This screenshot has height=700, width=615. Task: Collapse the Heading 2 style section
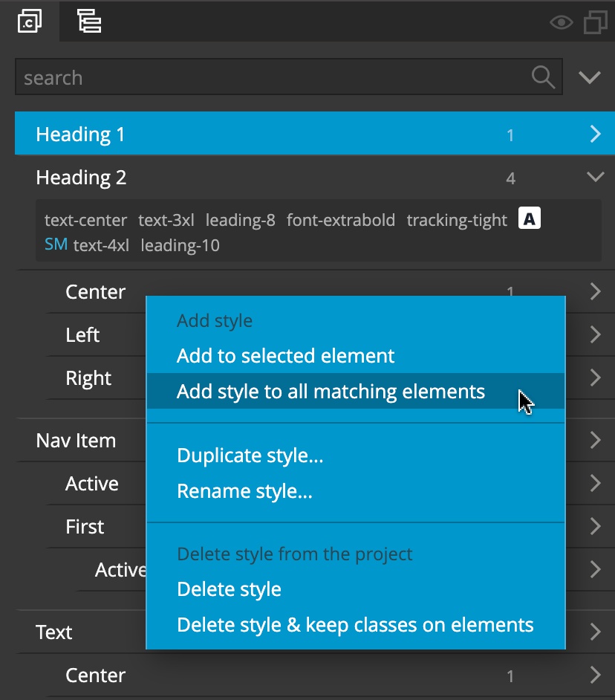click(x=596, y=177)
